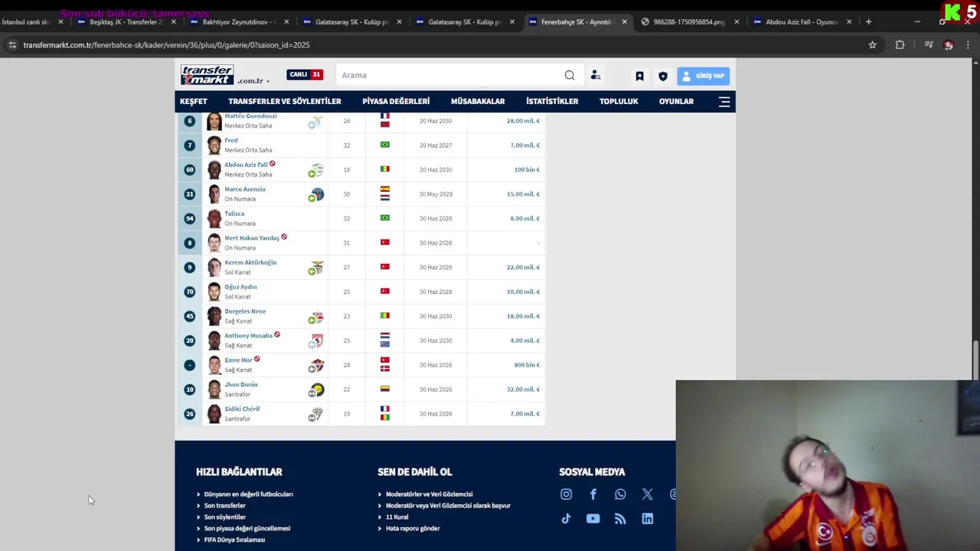Open the X (Twitter) social icon
980x551 pixels.
(x=648, y=494)
